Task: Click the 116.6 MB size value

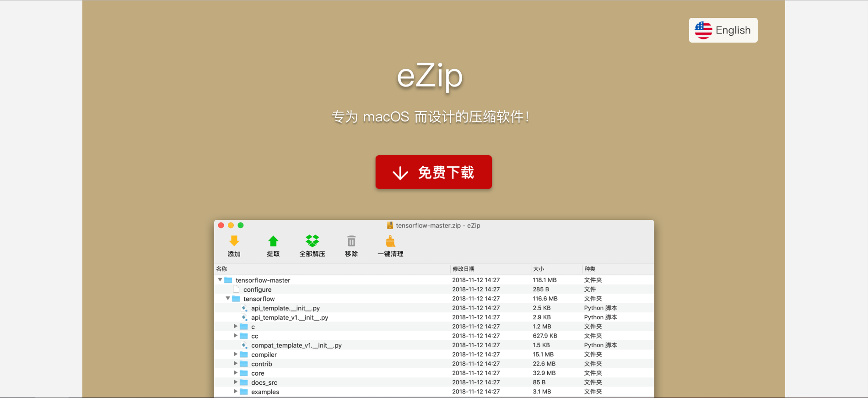Action: coord(545,299)
